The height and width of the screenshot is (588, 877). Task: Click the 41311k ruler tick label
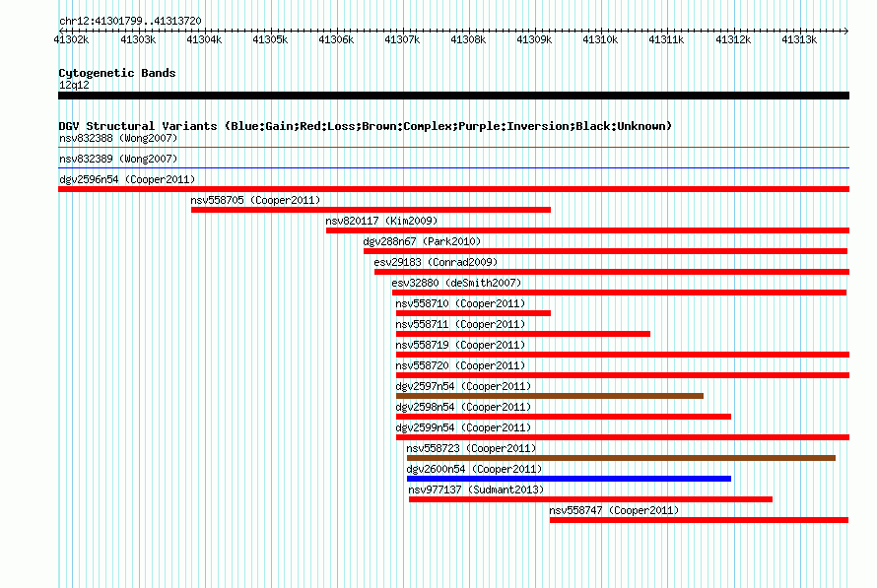(x=666, y=39)
